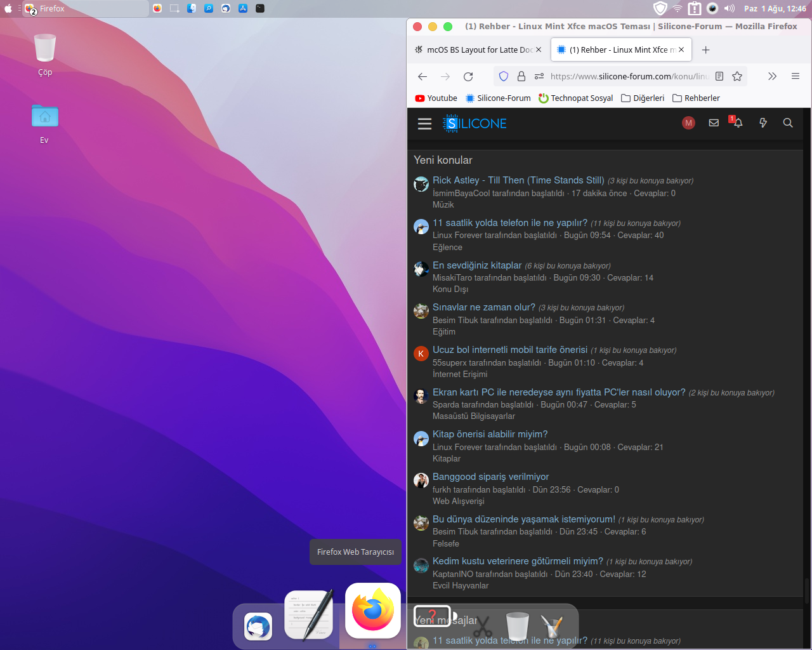Select the Rehber - Linux Mint Xfce tab
Image resolution: width=812 pixels, height=650 pixels.
coord(622,50)
